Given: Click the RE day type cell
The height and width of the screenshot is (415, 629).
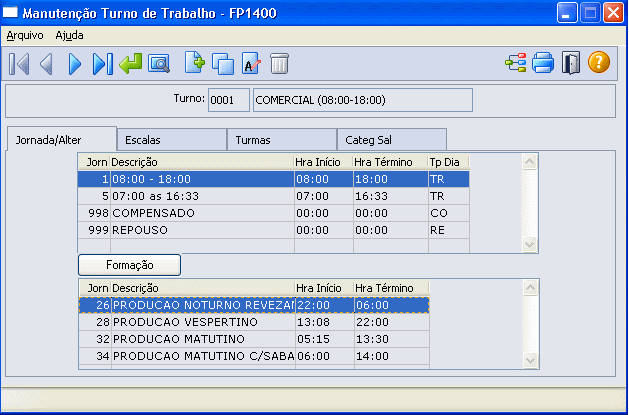Looking at the screenshot, I should (448, 230).
